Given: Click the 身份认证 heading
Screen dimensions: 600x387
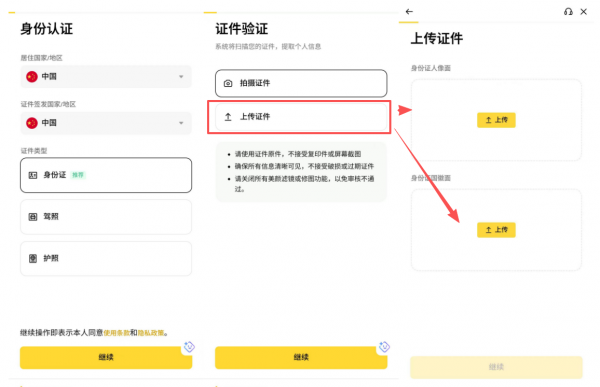Looking at the screenshot, I should (47, 29).
